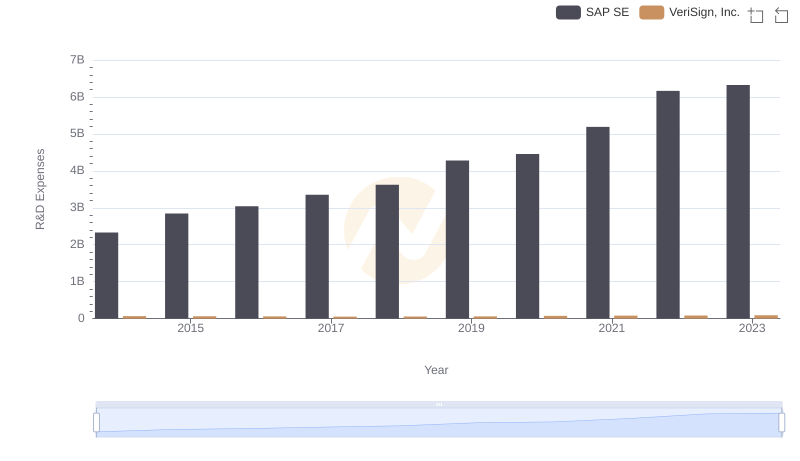Click the top grip of the zoom slider

coord(439,404)
